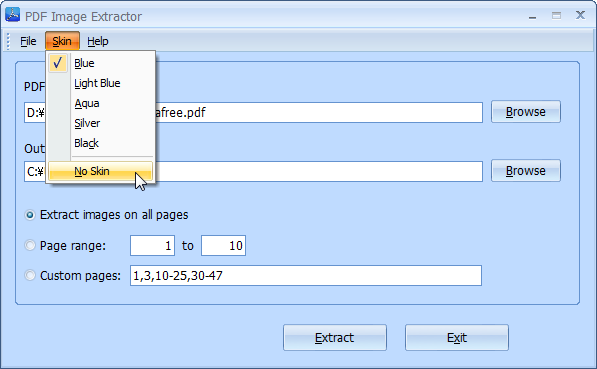Screen dimensions: 597x369
Task: Browse for the output folder
Action: pos(525,171)
